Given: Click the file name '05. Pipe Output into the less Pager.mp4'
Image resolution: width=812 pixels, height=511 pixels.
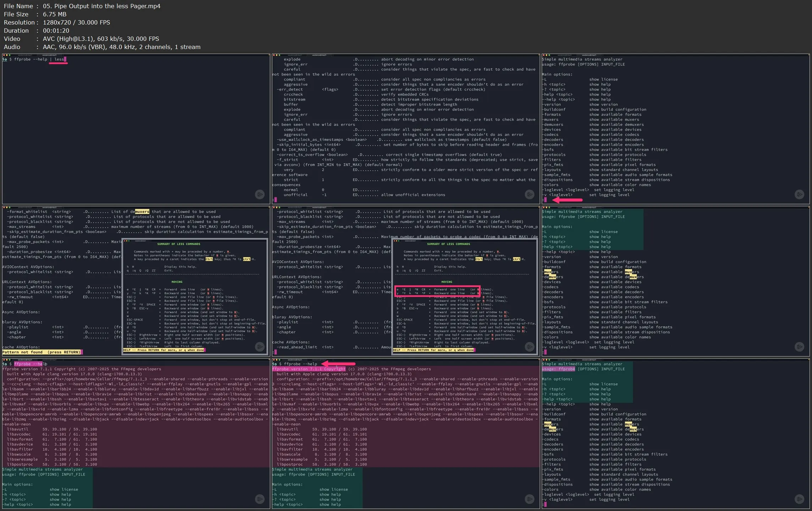Looking at the screenshot, I should point(102,6).
